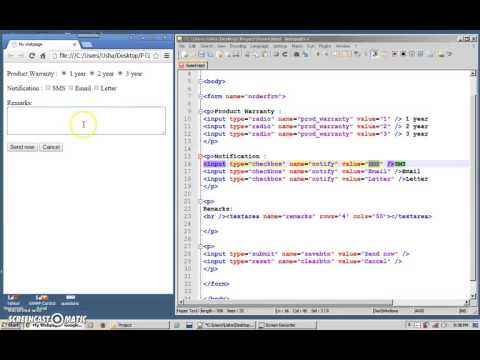This screenshot has width=480, height=360.
Task: Open the Encoding menu in Notepad++
Action: 238,46
